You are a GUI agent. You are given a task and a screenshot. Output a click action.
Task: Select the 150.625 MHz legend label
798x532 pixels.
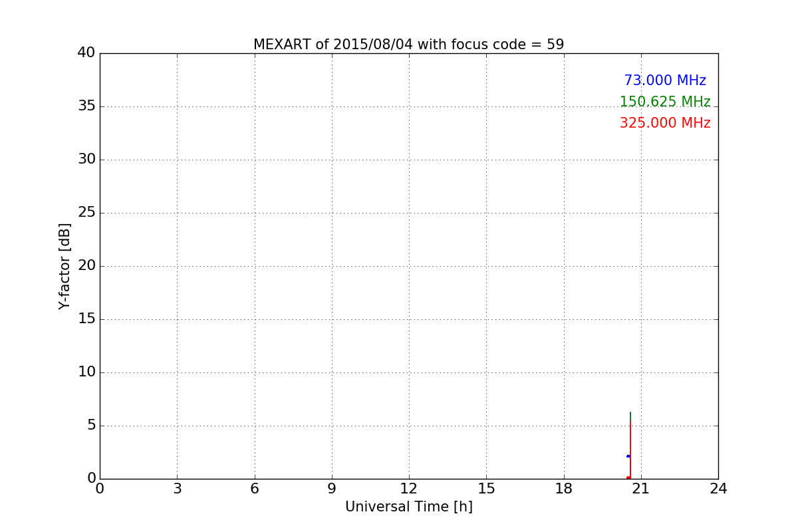(x=665, y=102)
